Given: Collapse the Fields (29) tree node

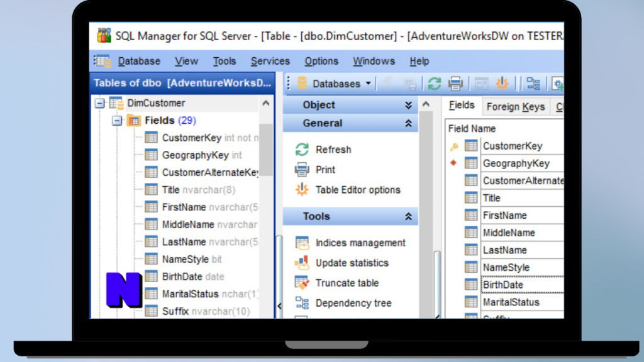Looking at the screenshot, I should click(x=117, y=121).
